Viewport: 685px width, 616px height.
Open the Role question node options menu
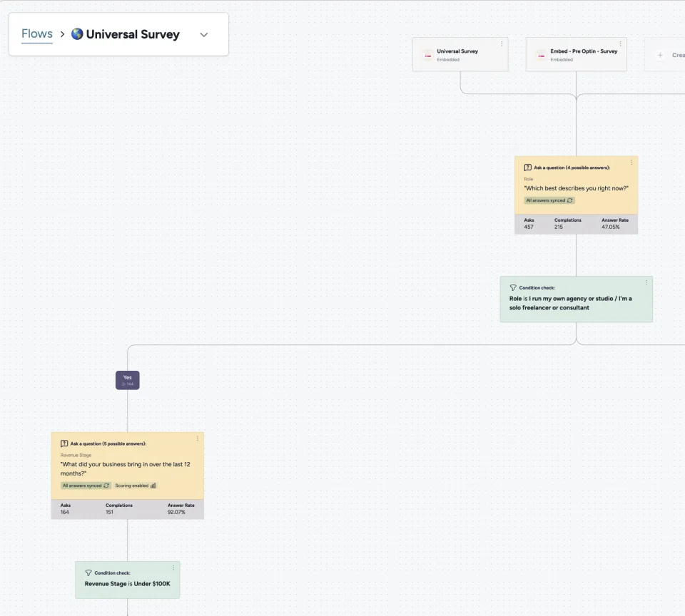click(631, 163)
